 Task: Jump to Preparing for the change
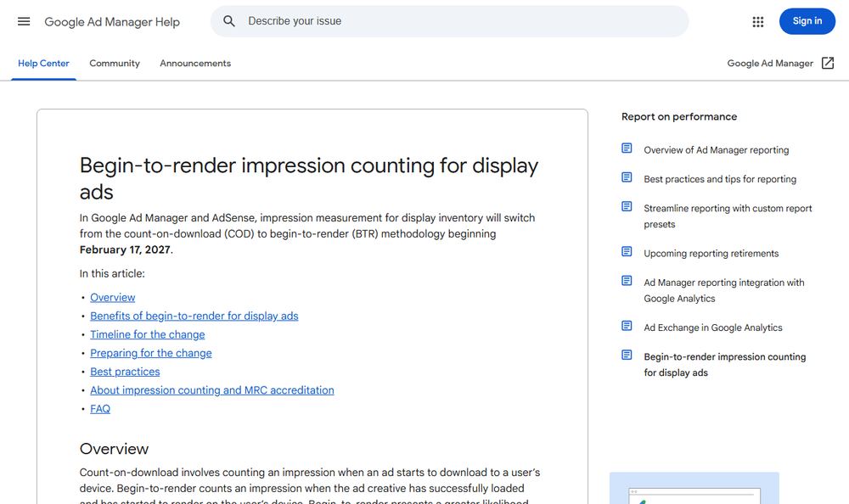coord(150,353)
